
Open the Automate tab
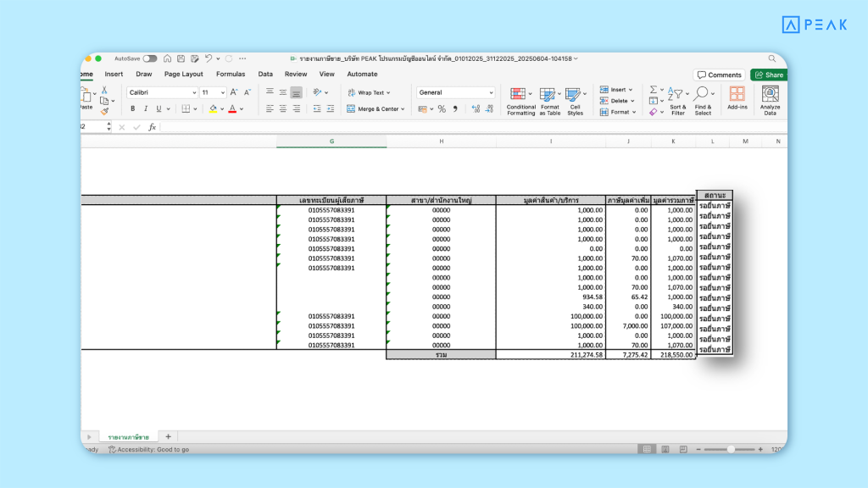[x=362, y=75]
